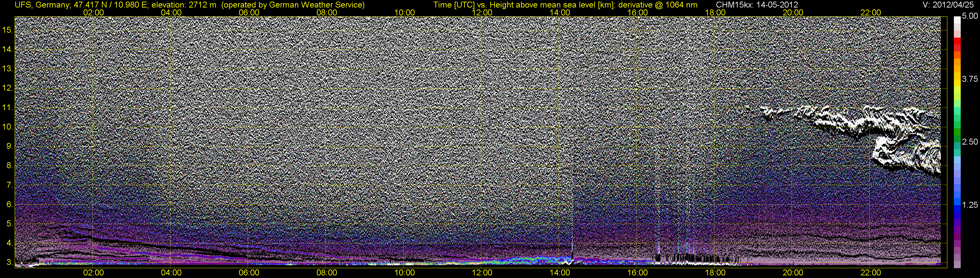Click the 5. height axis label
The height and width of the screenshot is (278, 980).
[x=9, y=223]
